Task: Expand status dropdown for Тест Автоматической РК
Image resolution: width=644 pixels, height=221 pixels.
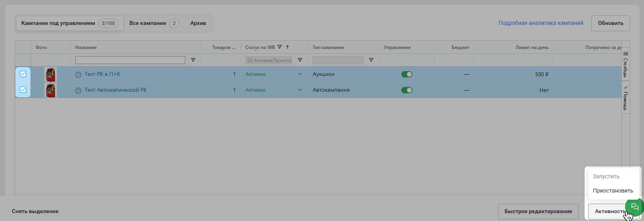Action: click(x=300, y=90)
